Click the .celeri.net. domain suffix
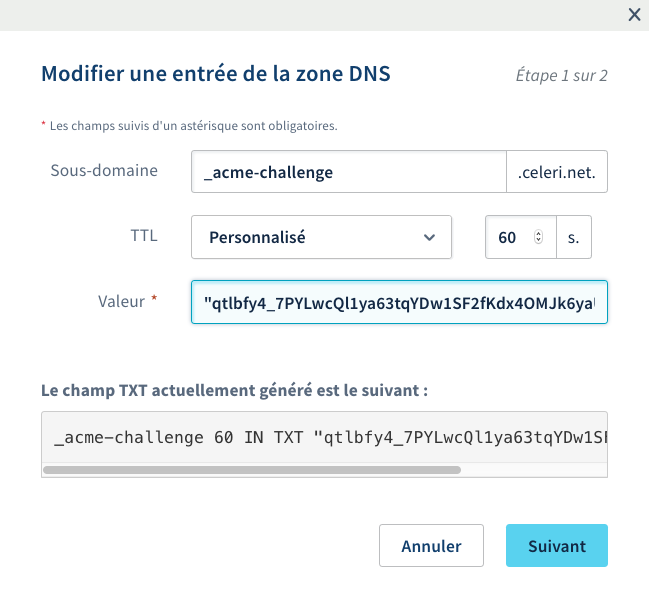 pos(557,172)
